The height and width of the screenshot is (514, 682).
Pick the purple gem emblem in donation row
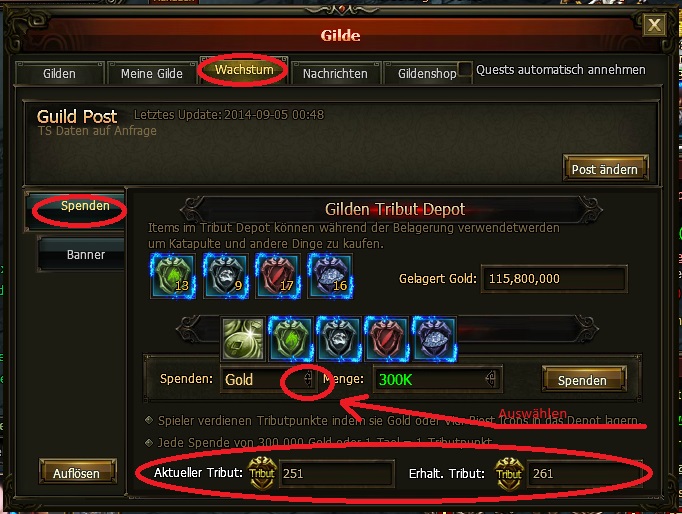click(434, 339)
